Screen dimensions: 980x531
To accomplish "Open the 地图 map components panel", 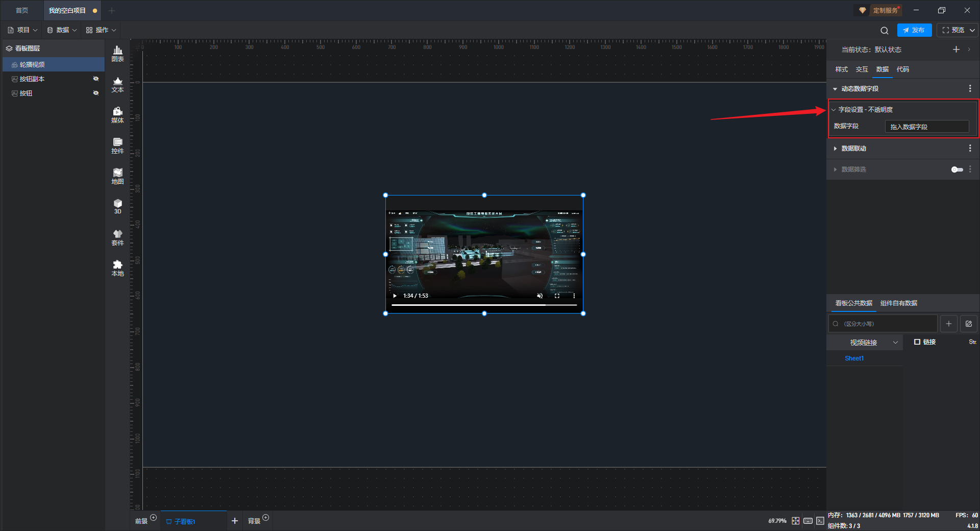I will click(117, 176).
